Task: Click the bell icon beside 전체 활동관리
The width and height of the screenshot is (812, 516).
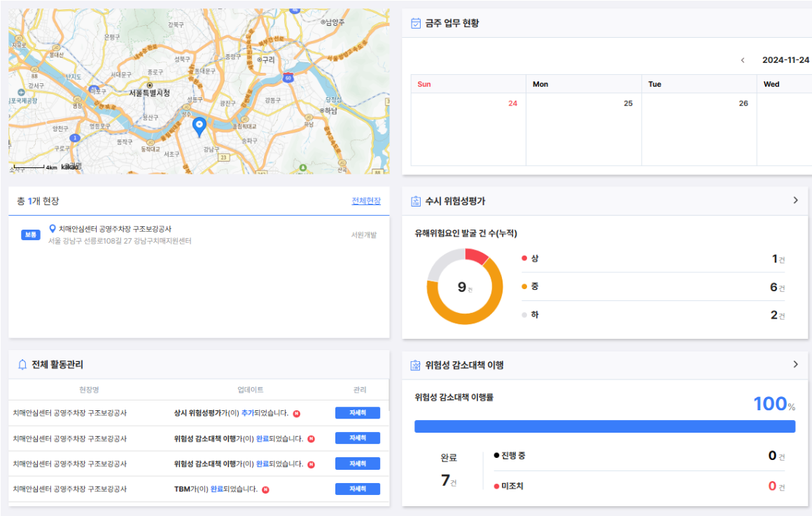Action: (x=22, y=365)
